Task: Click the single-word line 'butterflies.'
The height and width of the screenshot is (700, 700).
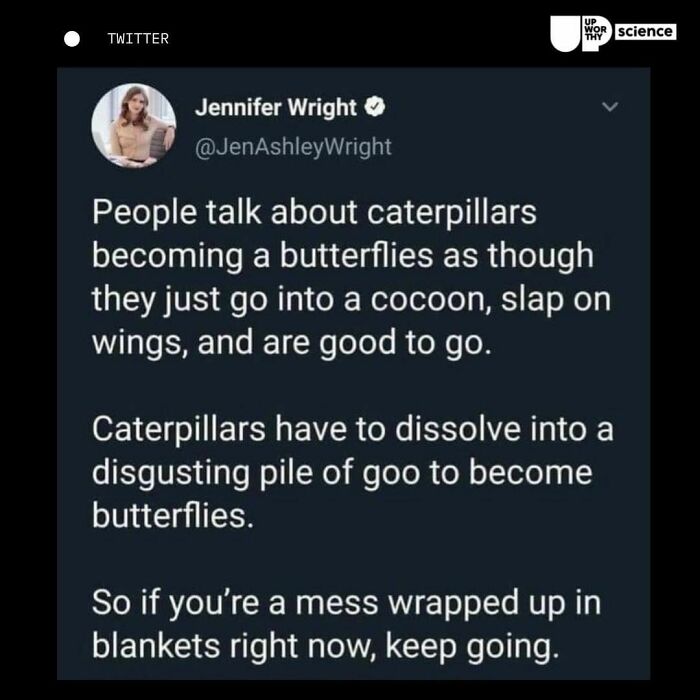Action: 173,516
